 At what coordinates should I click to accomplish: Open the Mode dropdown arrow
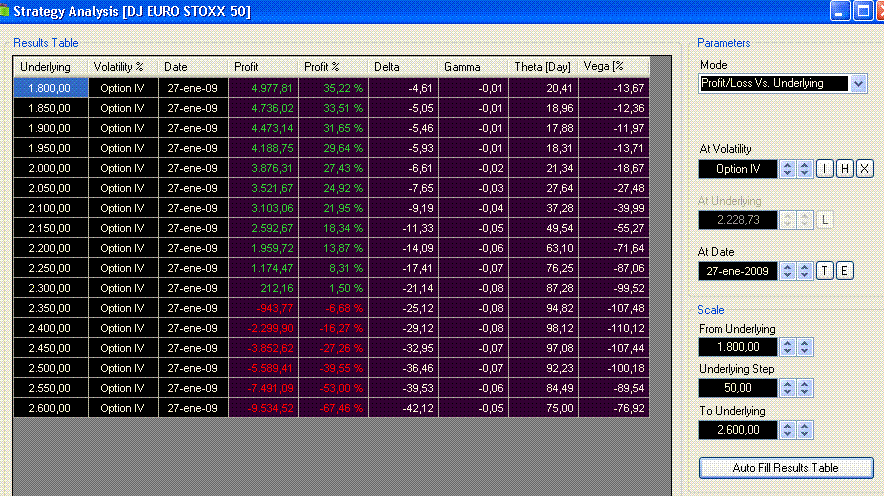[858, 83]
